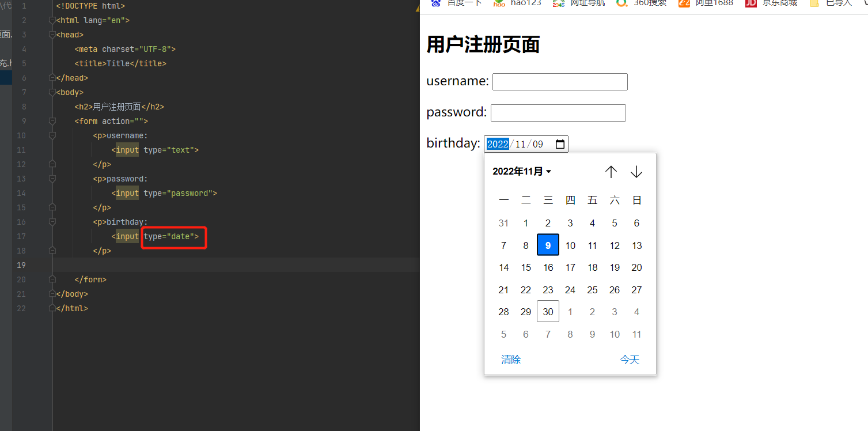Click 今天 to jump to today
Screen dimensions: 868x431
tap(630, 360)
